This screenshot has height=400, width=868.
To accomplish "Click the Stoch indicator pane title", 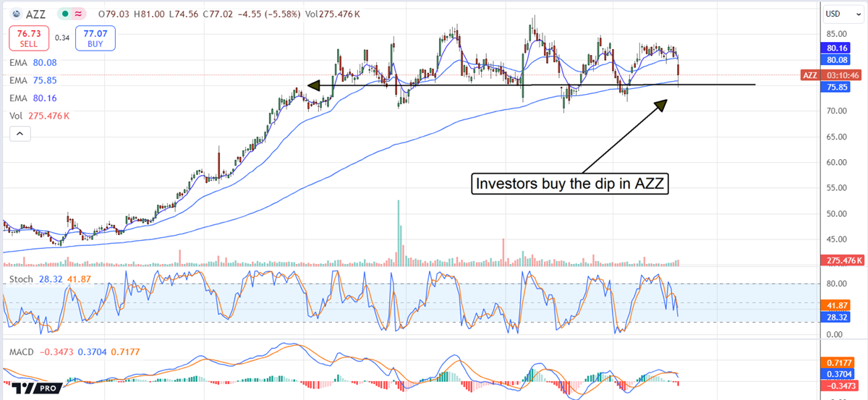I will [21, 278].
